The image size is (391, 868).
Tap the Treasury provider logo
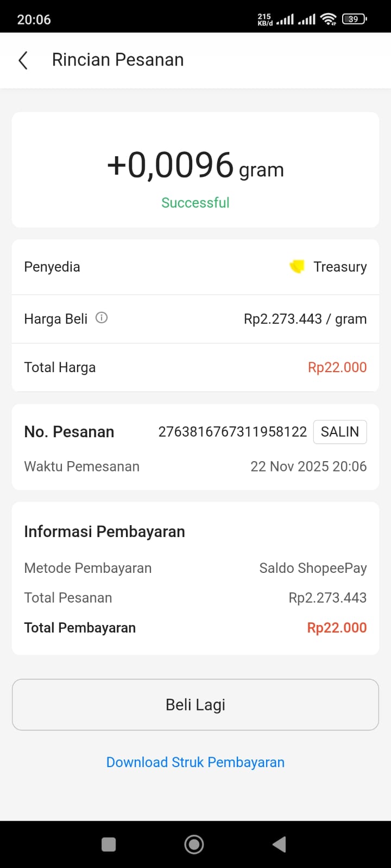click(x=297, y=266)
